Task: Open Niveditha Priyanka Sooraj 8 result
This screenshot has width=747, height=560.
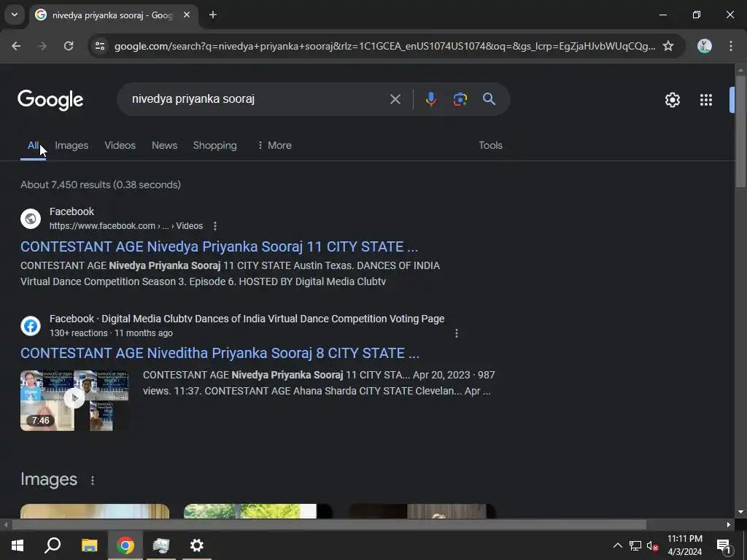Action: click(220, 354)
